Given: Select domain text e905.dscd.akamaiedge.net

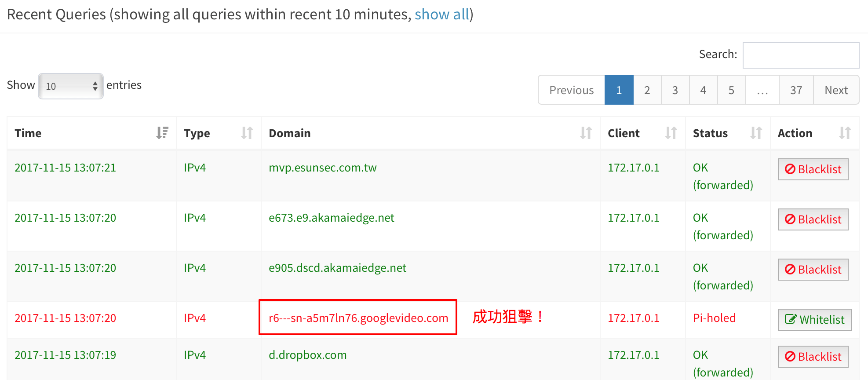Looking at the screenshot, I should [337, 268].
